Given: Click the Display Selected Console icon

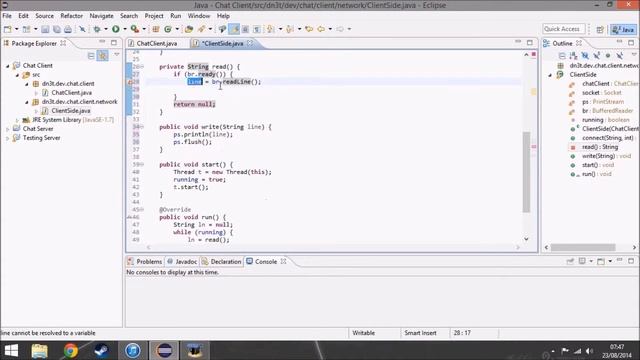Looking at the screenshot, I should [x=582, y=261].
